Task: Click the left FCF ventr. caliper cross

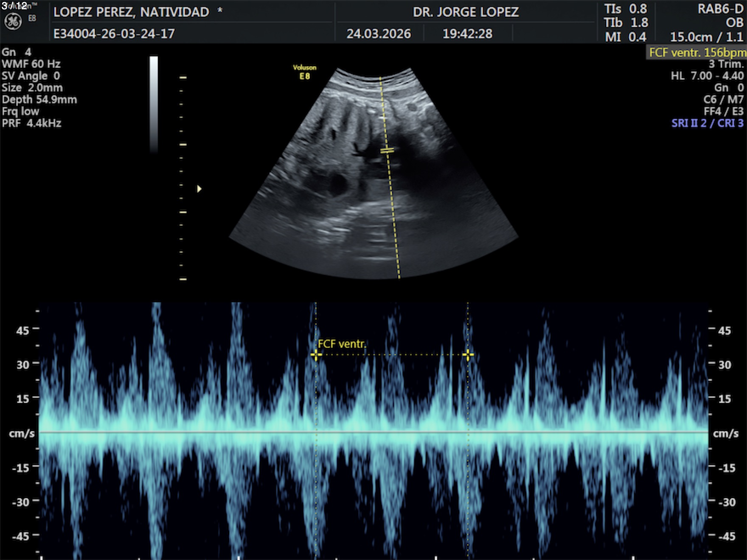Action: [315, 355]
